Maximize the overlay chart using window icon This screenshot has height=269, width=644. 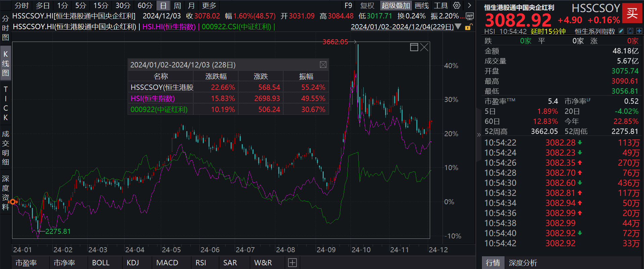(414, 47)
